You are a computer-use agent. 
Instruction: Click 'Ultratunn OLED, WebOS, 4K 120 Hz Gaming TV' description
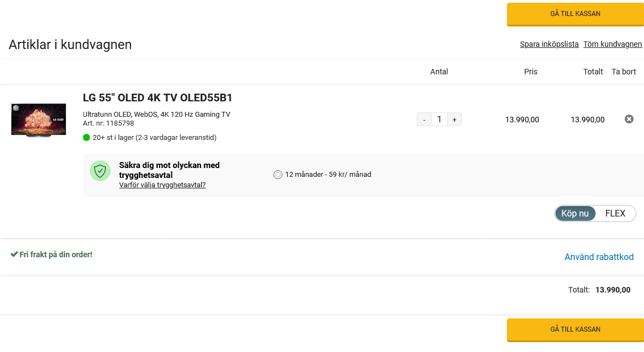(156, 115)
